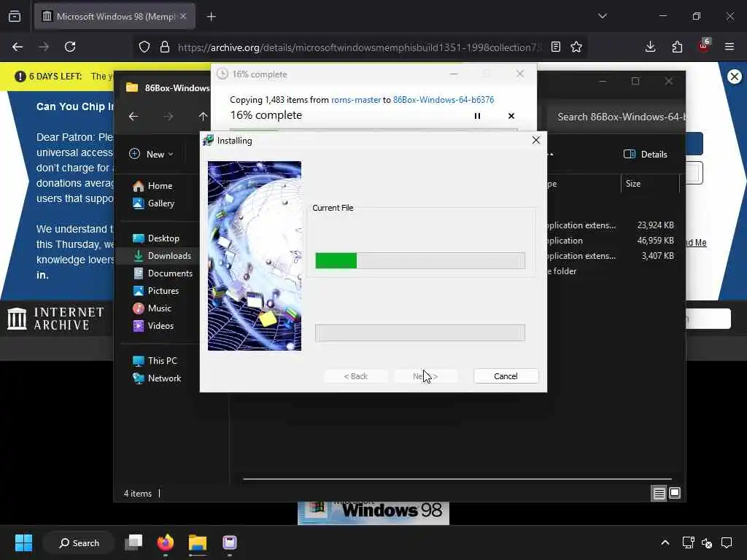Click Cancel in the Installing dialog
The height and width of the screenshot is (560, 747).
[506, 376]
